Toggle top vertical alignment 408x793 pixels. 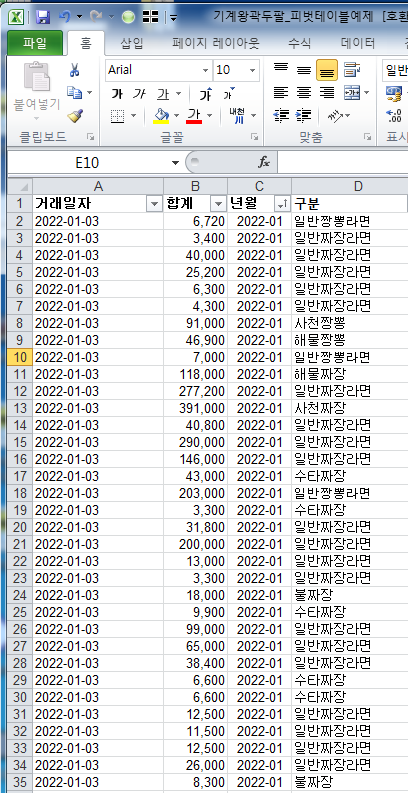[x=280, y=70]
